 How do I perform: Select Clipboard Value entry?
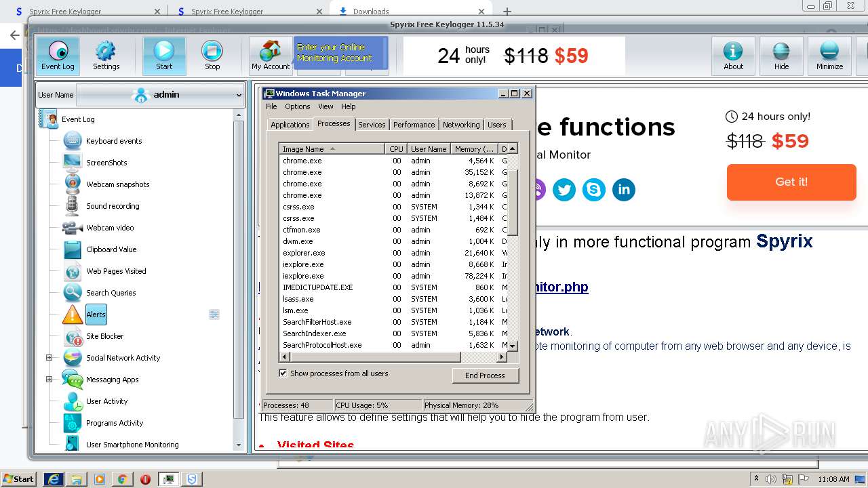(x=111, y=249)
